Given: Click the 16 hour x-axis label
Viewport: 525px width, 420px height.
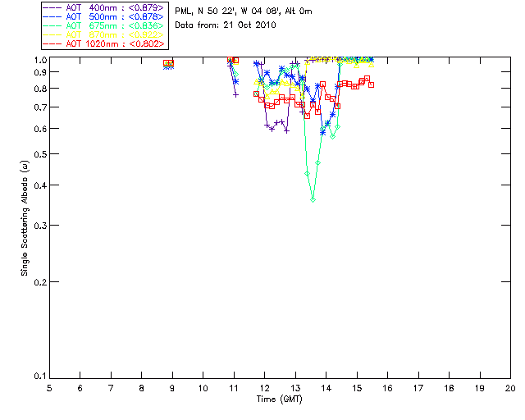Looking at the screenshot, I should coord(388,388).
